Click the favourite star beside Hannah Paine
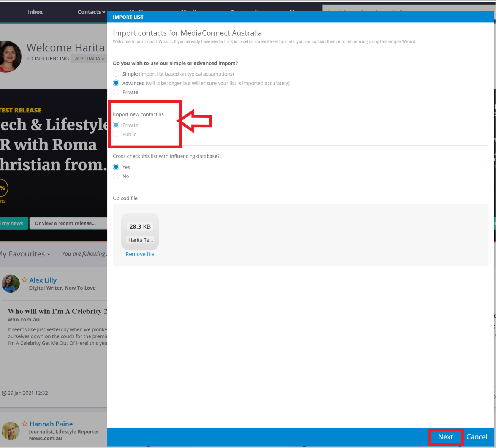Screen dimensions: 496x448 coord(25,423)
